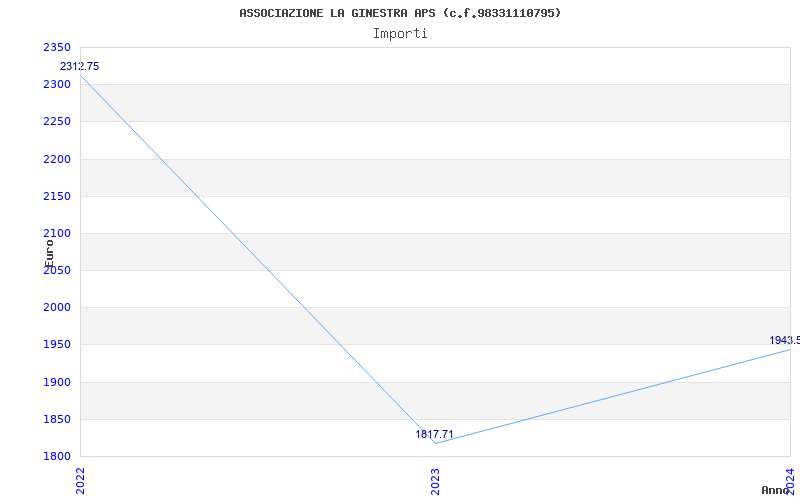Click the 2000 y-axis tick label
Screen dimensions: 800x500
(x=57, y=308)
